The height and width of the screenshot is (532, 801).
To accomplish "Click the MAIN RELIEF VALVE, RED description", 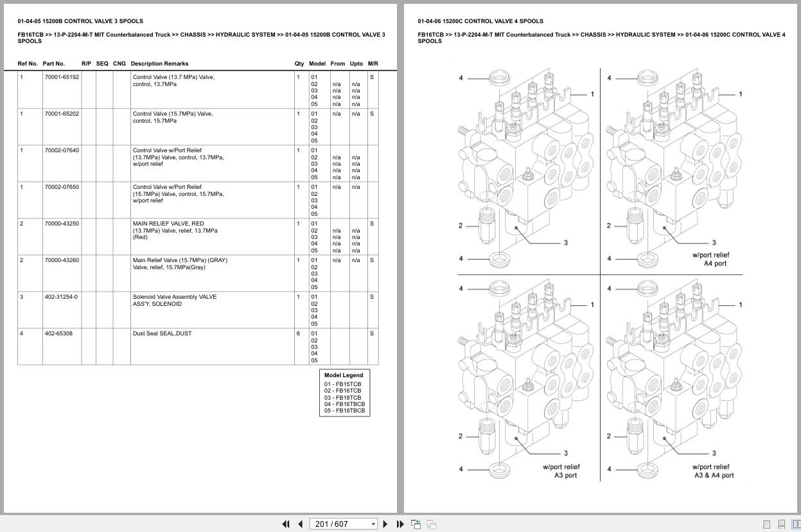I will coord(175,230).
